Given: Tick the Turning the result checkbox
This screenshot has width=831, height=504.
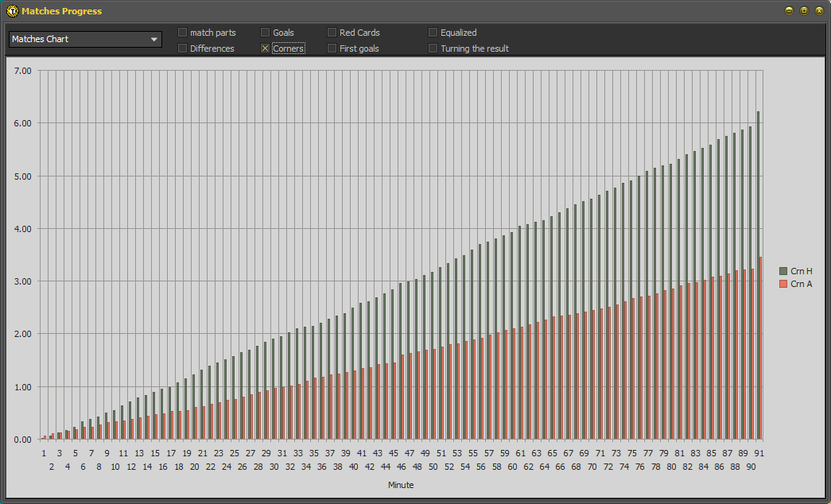Looking at the screenshot, I should point(433,48).
